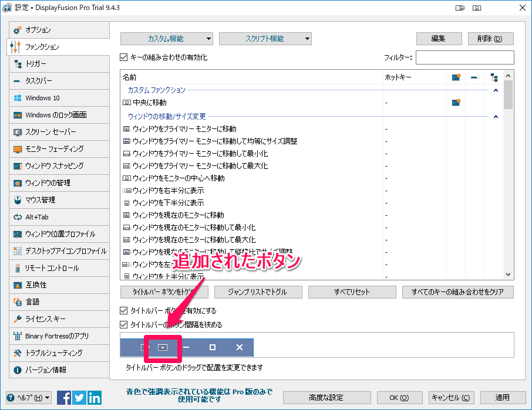Image resolution: width=532 pixels, height=410 pixels.
Task: Select the トリガー sidebar tab
Action: pos(59,64)
